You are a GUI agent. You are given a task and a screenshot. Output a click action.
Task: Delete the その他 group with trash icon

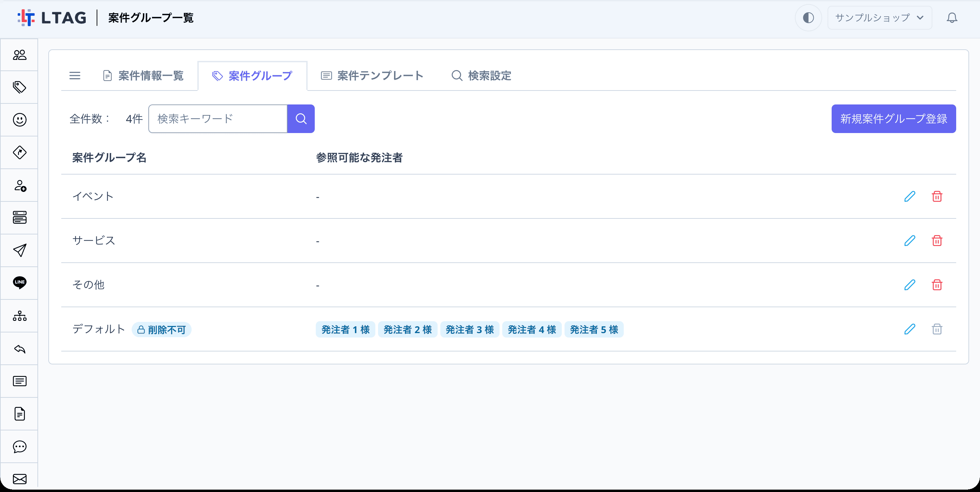pyautogui.click(x=937, y=285)
